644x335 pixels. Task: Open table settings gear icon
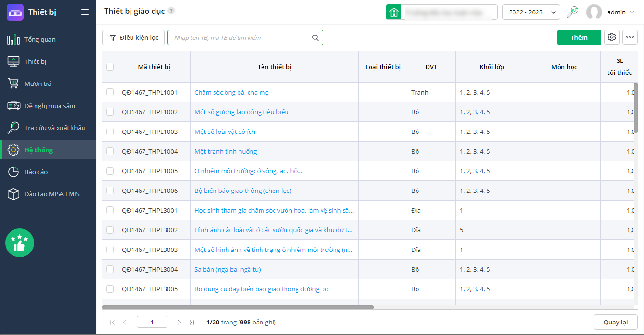[611, 37]
